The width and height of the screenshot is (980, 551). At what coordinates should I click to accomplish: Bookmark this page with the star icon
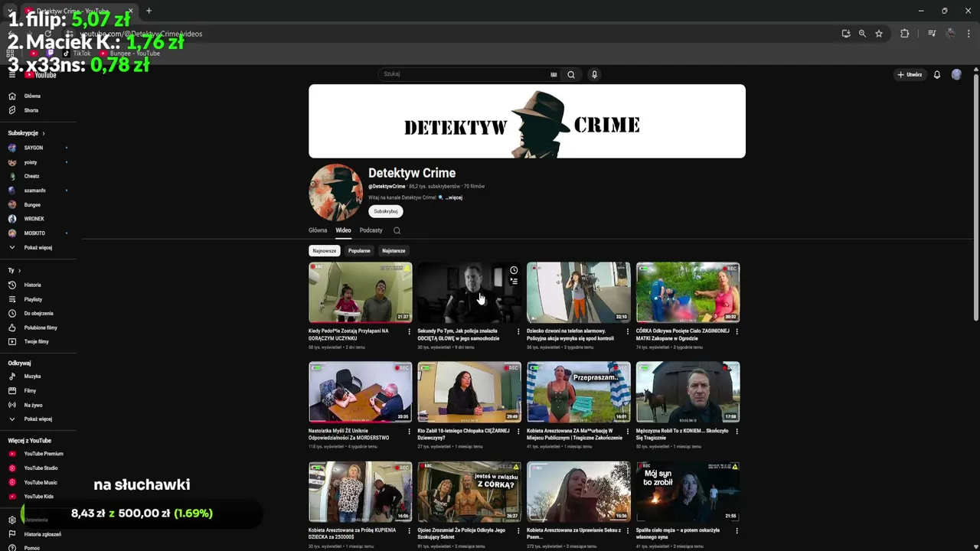[879, 34]
